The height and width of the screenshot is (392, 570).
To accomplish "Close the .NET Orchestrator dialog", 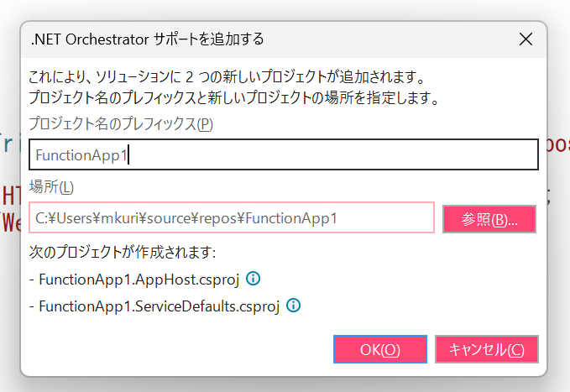I will (x=526, y=39).
